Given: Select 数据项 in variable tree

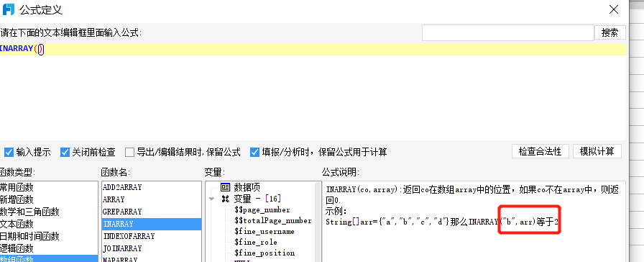Looking at the screenshot, I should pos(247,188).
